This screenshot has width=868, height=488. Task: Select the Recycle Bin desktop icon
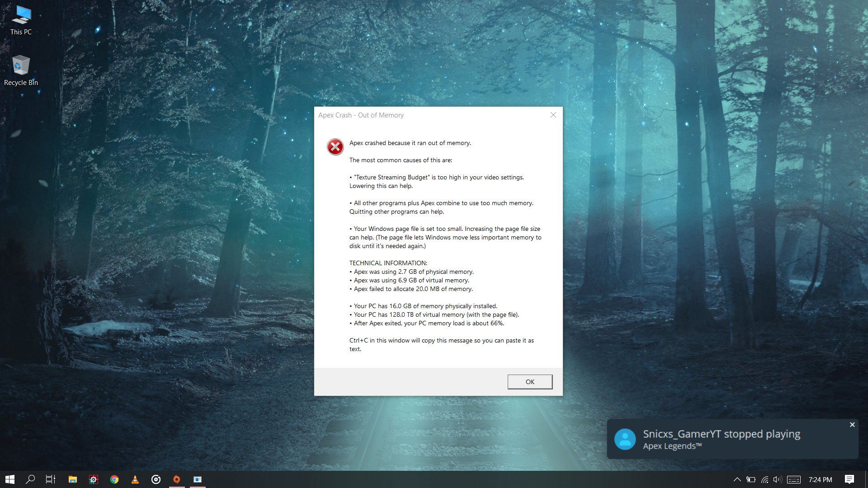click(x=21, y=70)
